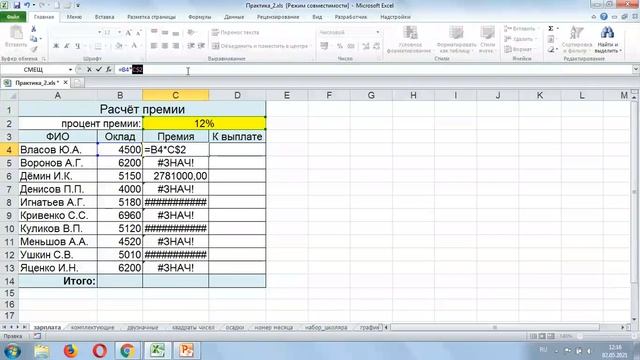Open the комплектующие sheet tab

(93, 327)
